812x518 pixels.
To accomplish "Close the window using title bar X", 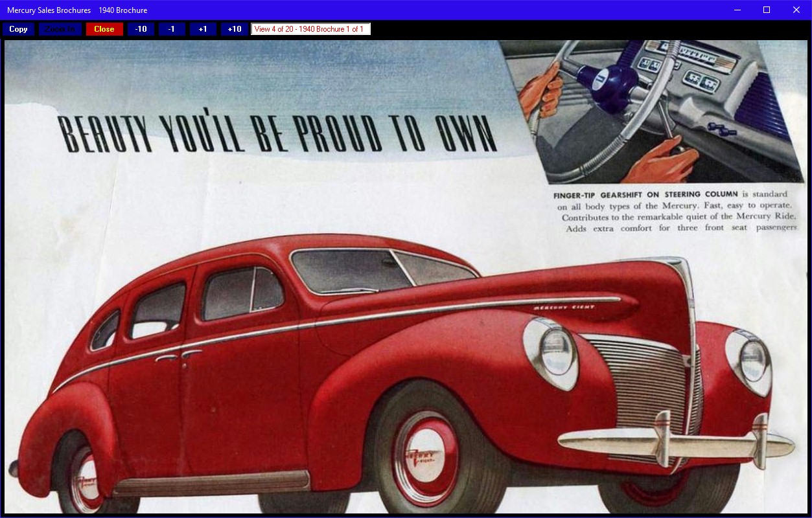I will tap(796, 10).
